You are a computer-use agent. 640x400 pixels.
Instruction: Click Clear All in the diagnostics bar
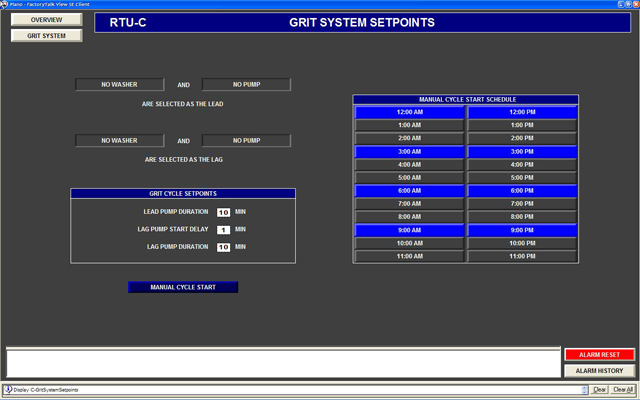pyautogui.click(x=622, y=389)
